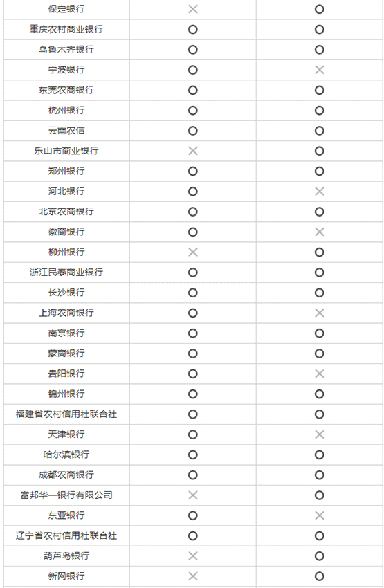384x588 pixels.
Task: Click the cross icon in 柳州银行 row
Action: tap(193, 252)
